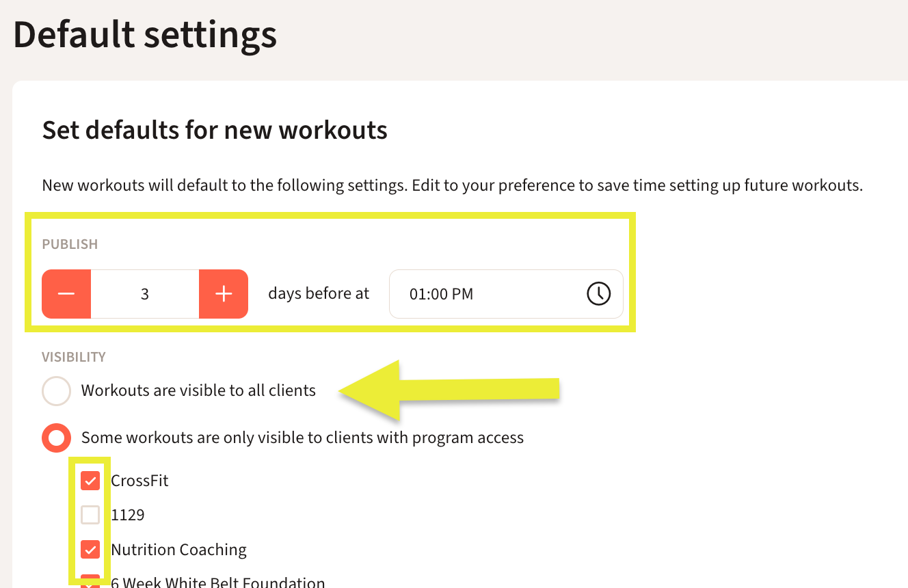Click the CrossFit program label text

tap(139, 481)
